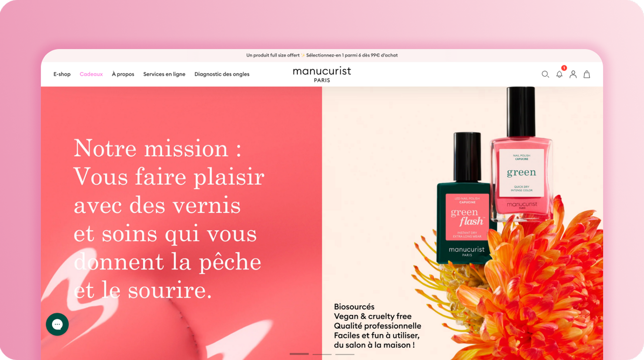The height and width of the screenshot is (360, 644).
Task: Open Diagnostic des ongles link
Action: (x=222, y=74)
